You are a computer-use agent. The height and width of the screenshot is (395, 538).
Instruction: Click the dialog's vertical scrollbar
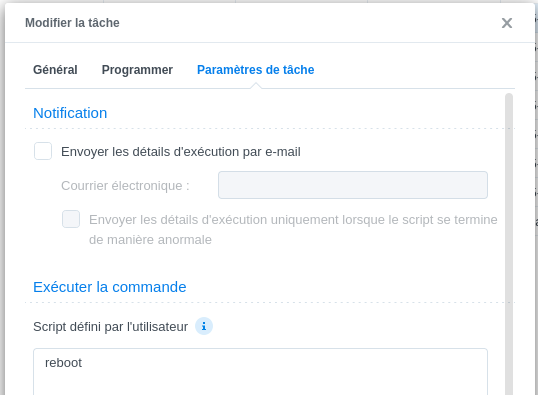click(509, 244)
